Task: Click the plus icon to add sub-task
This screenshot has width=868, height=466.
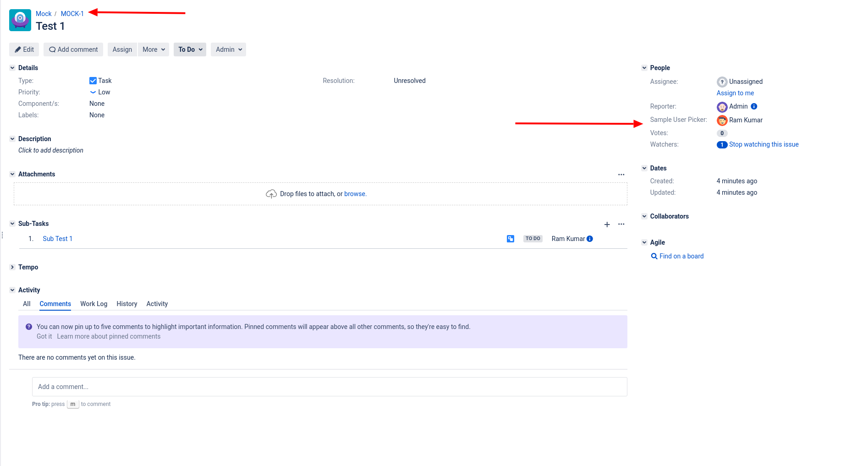Action: coord(607,225)
